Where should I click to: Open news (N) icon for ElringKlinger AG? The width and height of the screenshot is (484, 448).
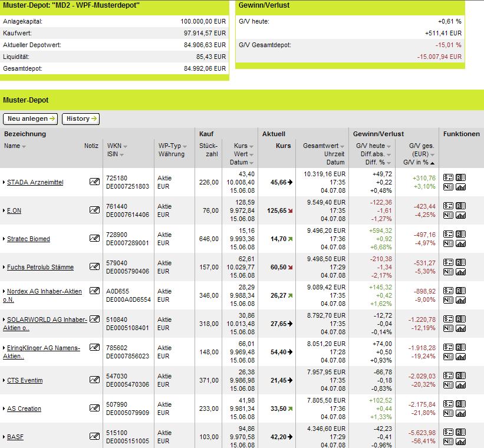448,357
